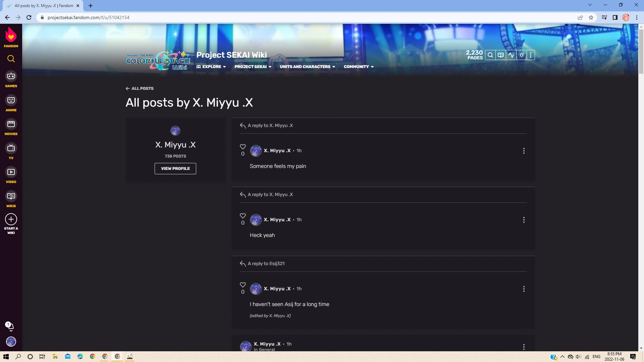Open Windows taskbar search icon
644x362 pixels.
18,357
